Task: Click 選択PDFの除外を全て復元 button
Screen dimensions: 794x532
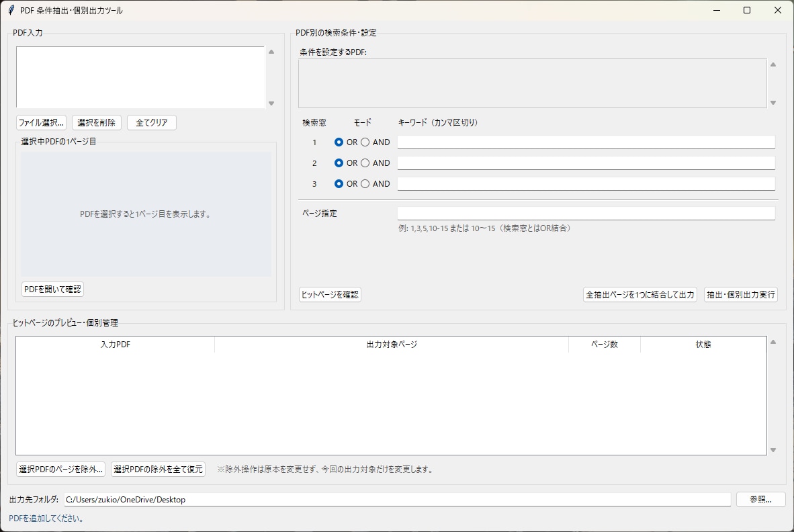Action: tap(158, 470)
